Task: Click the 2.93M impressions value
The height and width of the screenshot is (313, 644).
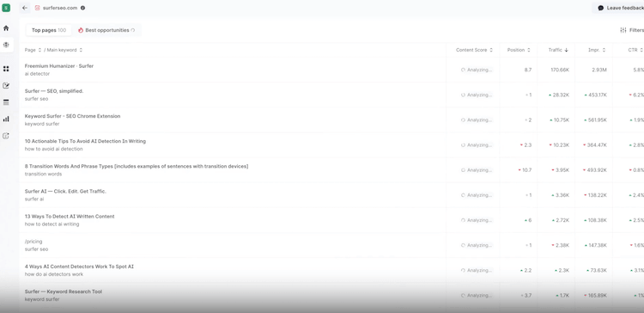Action: 599,70
